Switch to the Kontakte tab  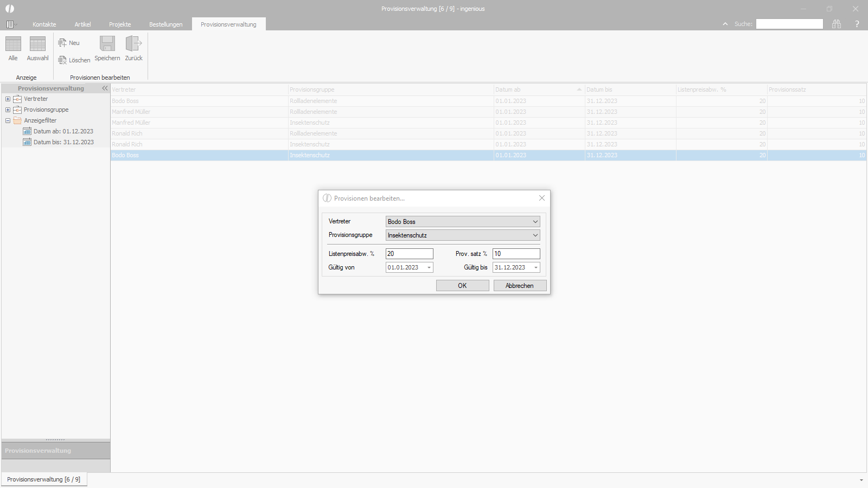(44, 24)
